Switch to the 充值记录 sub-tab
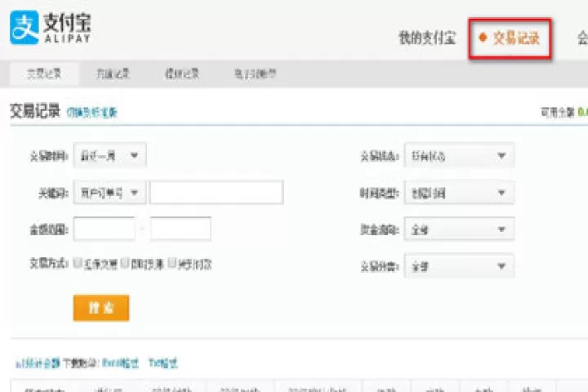Screen dimensions: 588x392 point(113,73)
